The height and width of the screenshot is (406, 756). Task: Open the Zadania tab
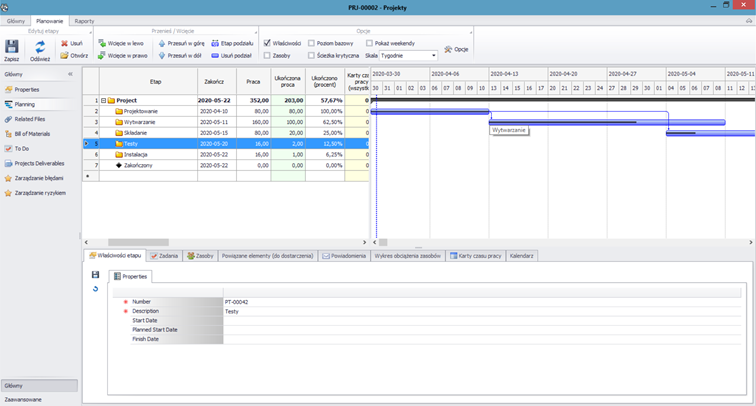click(164, 256)
